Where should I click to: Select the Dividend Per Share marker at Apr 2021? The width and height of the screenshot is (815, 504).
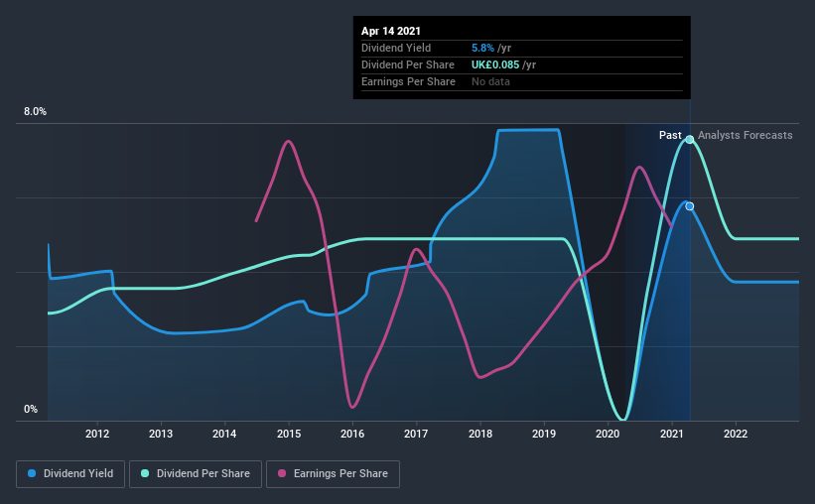pos(690,139)
